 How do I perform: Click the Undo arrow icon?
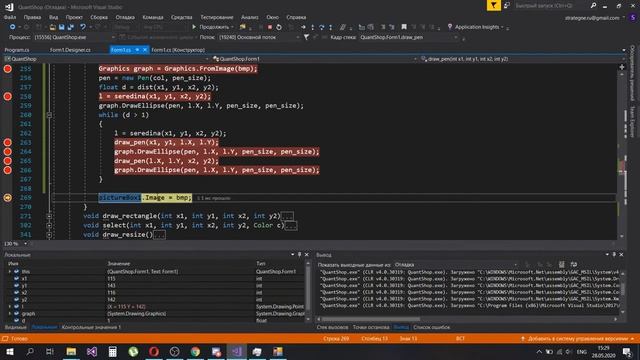(83, 27)
